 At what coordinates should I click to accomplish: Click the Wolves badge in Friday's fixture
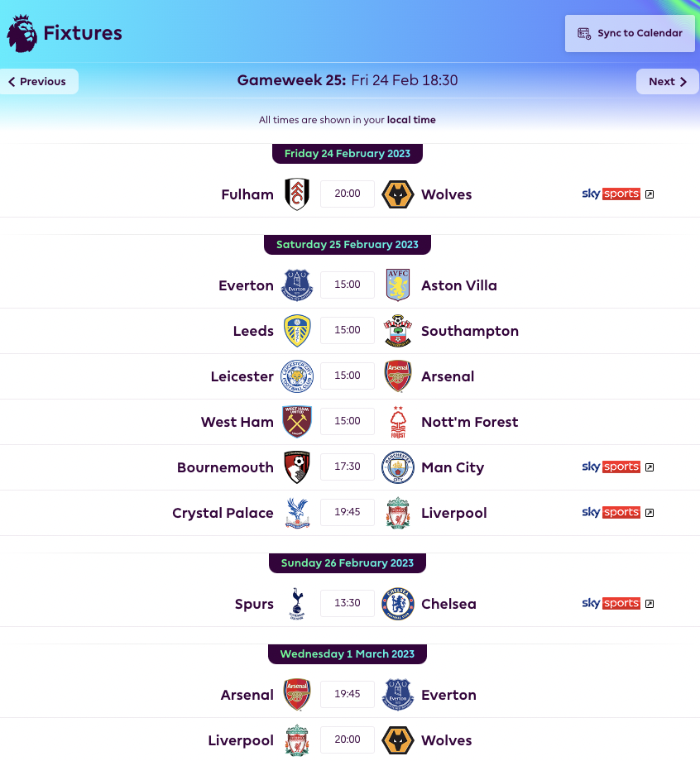[397, 194]
